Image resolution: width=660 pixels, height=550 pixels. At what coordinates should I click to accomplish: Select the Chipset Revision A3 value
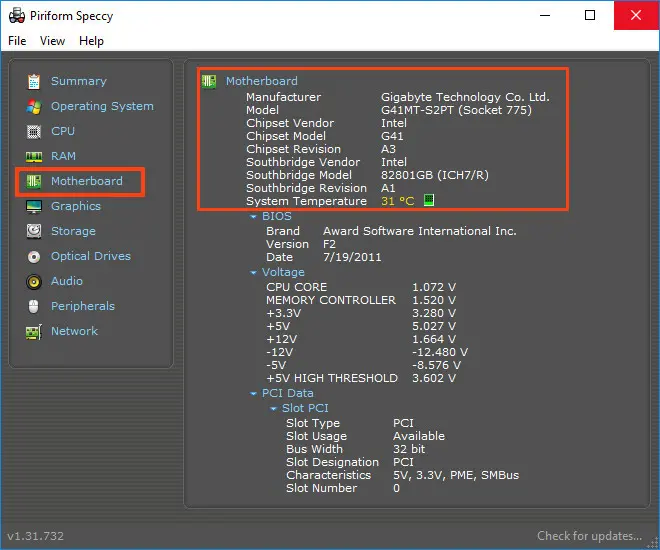pos(388,149)
